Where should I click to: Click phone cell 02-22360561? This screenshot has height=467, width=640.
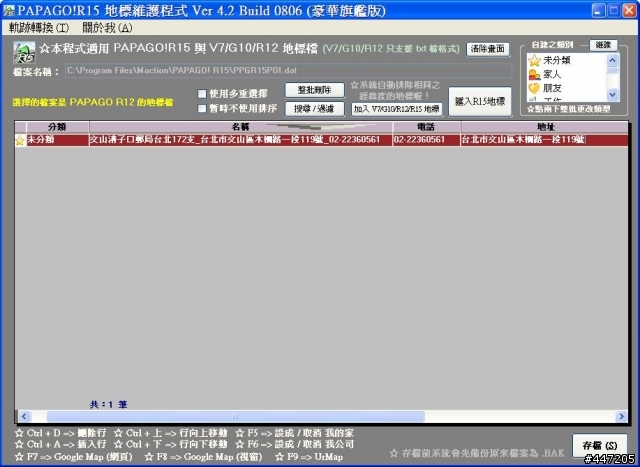coord(427,140)
